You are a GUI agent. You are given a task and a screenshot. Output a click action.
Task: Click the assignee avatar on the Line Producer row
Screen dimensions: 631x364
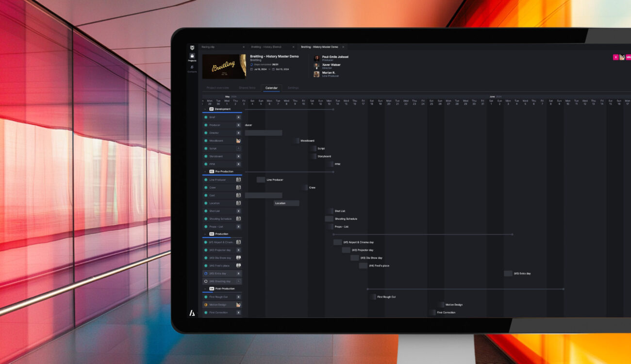(238, 180)
